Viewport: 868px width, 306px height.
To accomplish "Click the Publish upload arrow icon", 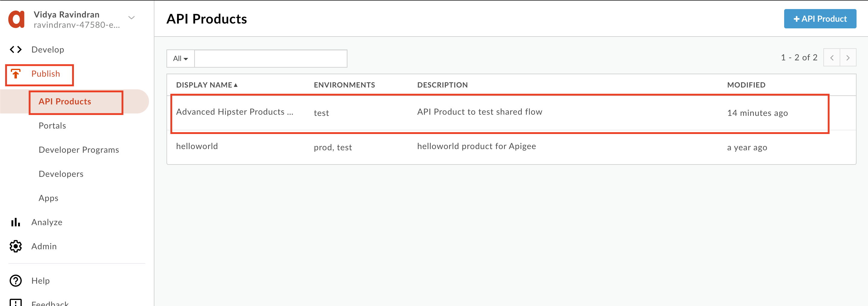I will (x=15, y=74).
